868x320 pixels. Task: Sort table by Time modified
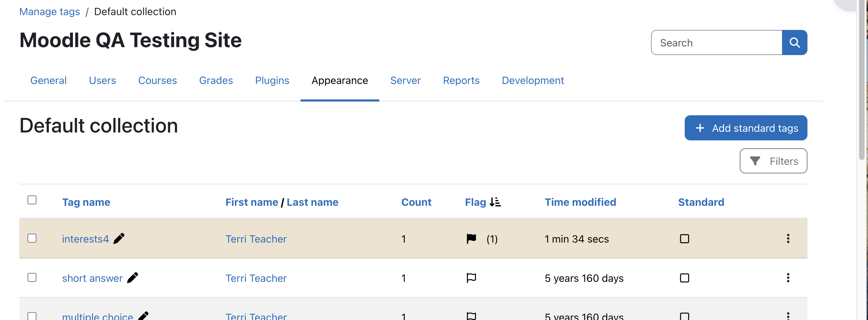[x=580, y=202]
